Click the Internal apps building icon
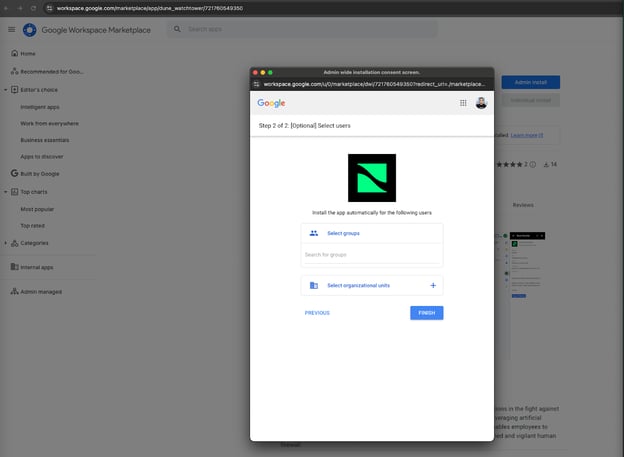 point(14,267)
